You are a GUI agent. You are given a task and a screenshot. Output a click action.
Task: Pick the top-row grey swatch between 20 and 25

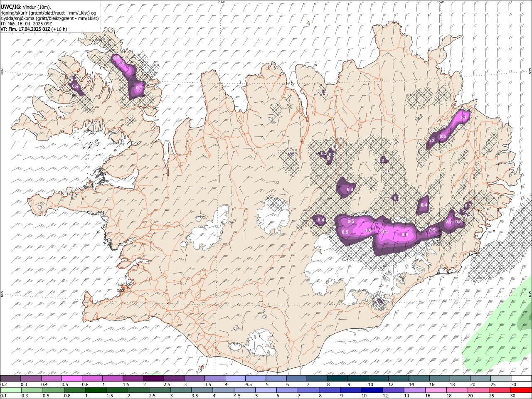click(x=480, y=378)
